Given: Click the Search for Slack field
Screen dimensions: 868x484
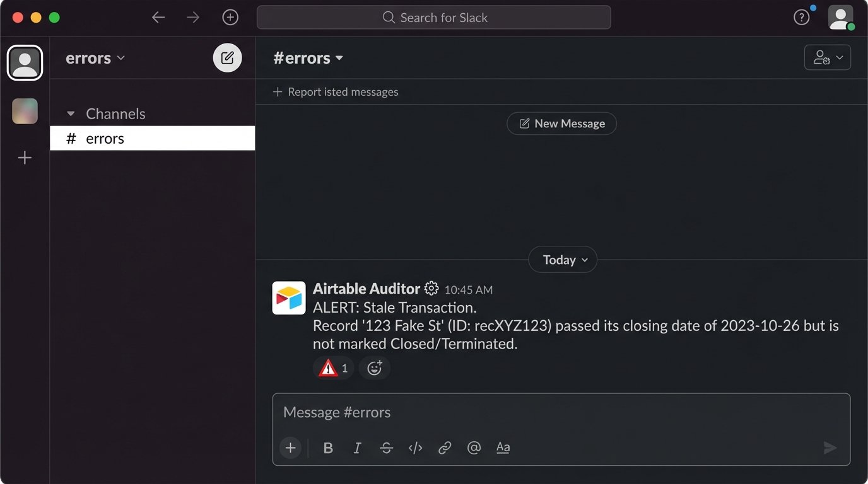Looking at the screenshot, I should point(434,18).
